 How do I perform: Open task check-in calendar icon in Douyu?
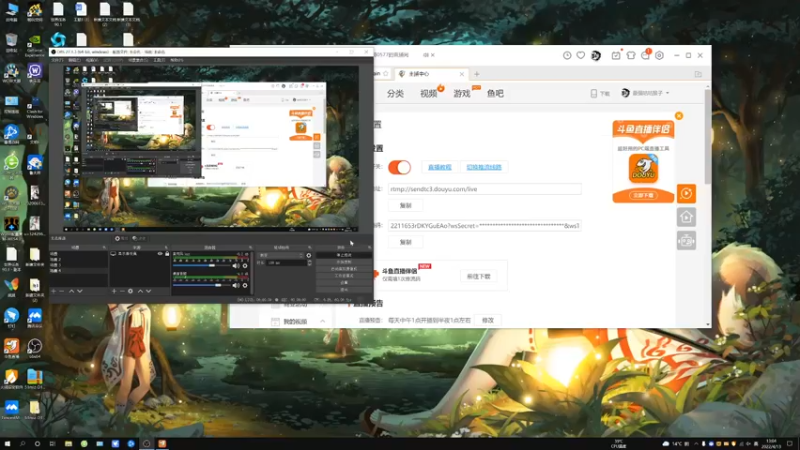pos(616,55)
